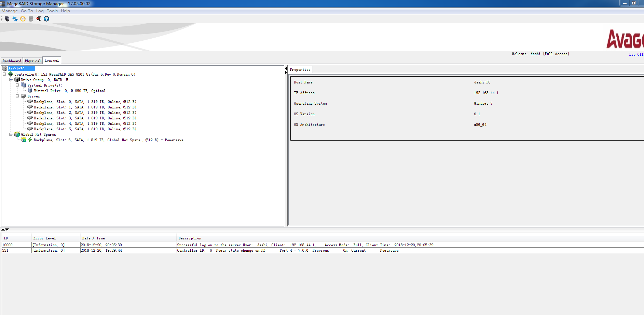The height and width of the screenshot is (315, 644).
Task: Click the Slot 1 drive icon
Action: pyautogui.click(x=30, y=107)
